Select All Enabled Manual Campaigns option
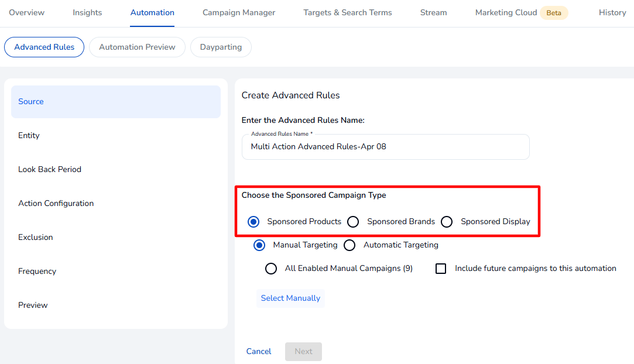The image size is (634, 364). pyautogui.click(x=271, y=269)
